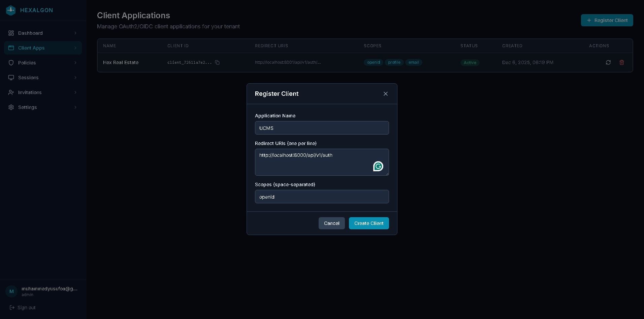This screenshot has height=319, width=644.
Task: Expand the Invitations sidebar chevron
Action: [75, 92]
